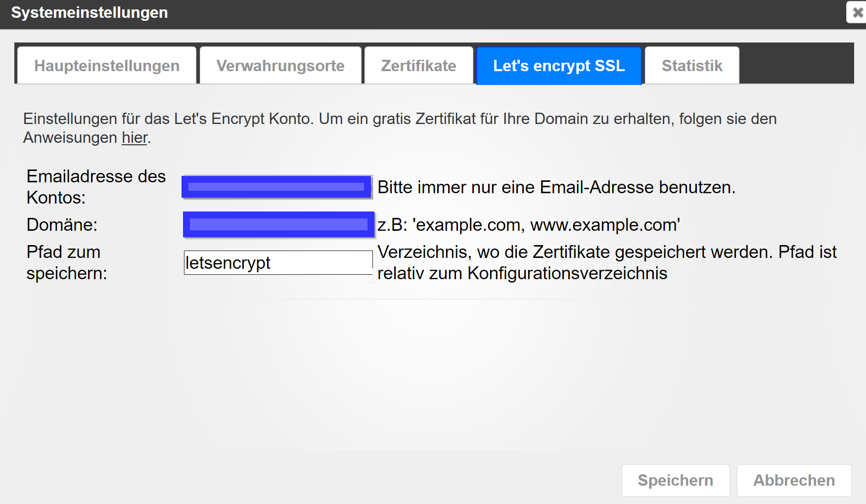Click the 'letsencrypt' path input field
The height and width of the screenshot is (504, 866).
(x=278, y=263)
